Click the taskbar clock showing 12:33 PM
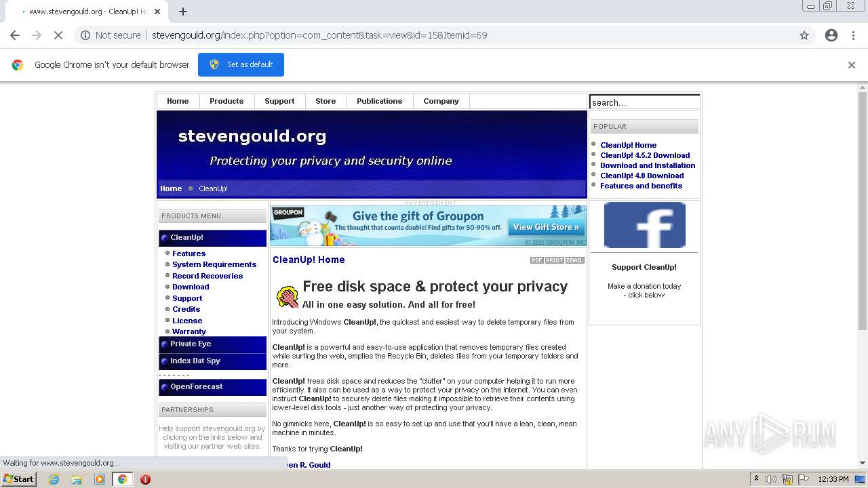 (x=833, y=479)
